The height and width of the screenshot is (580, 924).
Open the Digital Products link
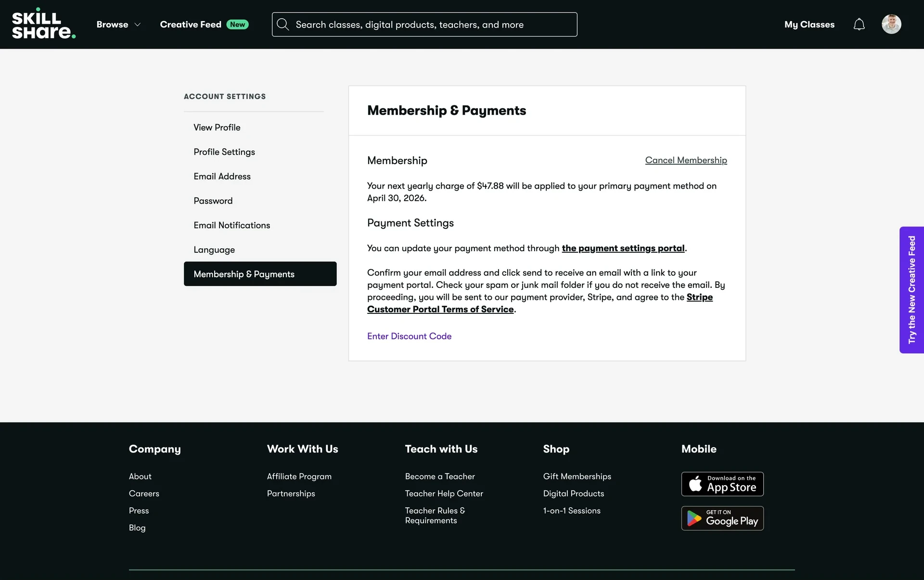coord(573,493)
